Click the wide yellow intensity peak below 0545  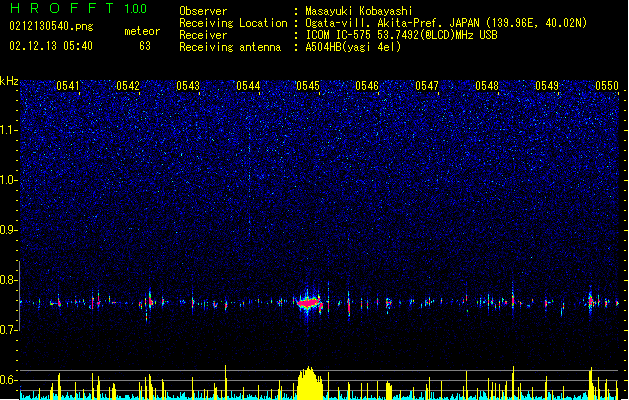click(x=309, y=382)
